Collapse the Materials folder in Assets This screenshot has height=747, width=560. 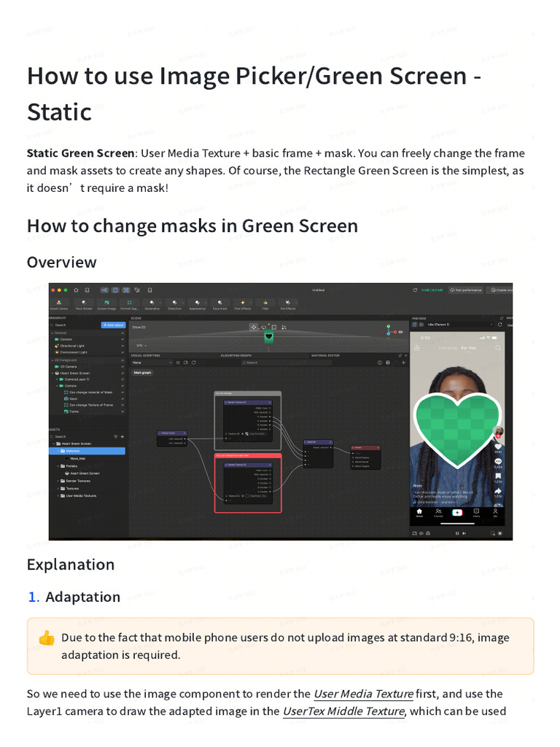[x=58, y=451]
